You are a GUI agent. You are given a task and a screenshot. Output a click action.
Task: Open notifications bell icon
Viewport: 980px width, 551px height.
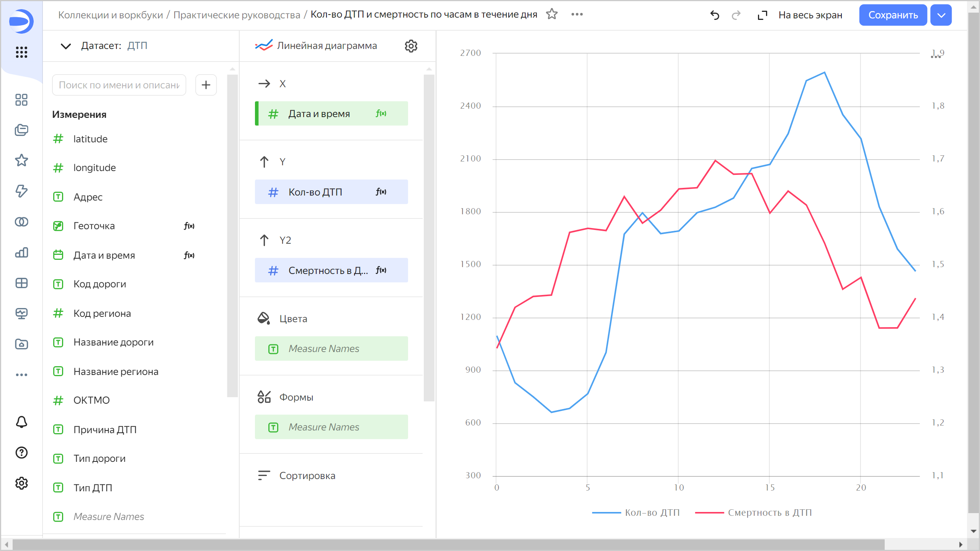click(21, 422)
